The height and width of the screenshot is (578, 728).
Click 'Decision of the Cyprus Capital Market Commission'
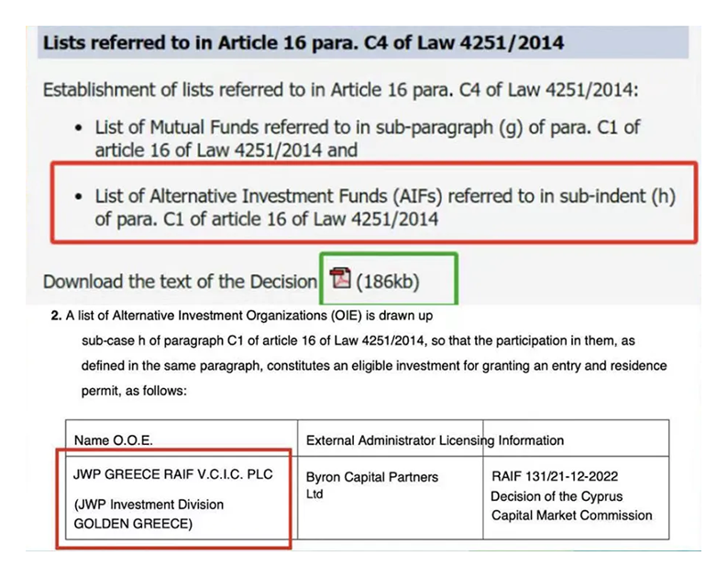(571, 506)
